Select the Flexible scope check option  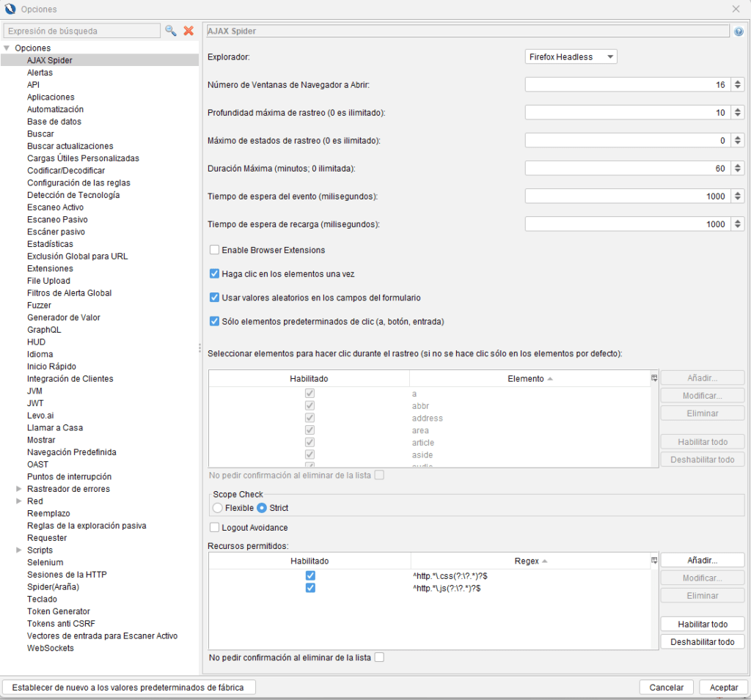click(218, 508)
